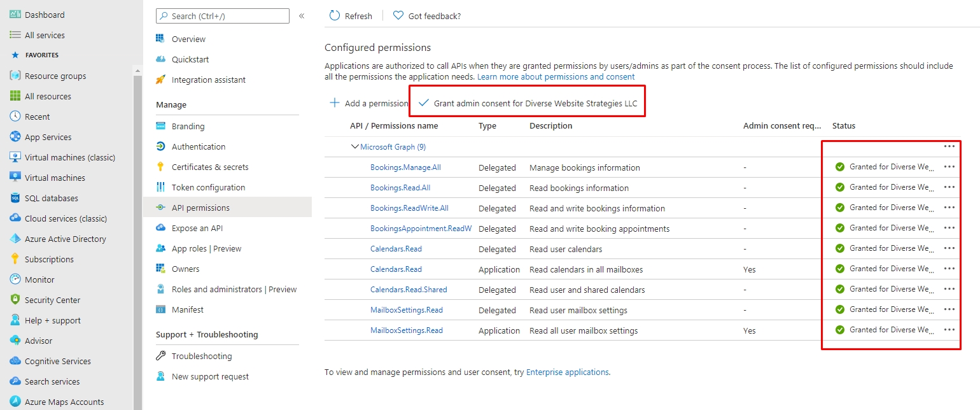Viewport: 980px width, 410px height.
Task: Click the Cognitive Services cloud icon
Action: click(x=15, y=361)
